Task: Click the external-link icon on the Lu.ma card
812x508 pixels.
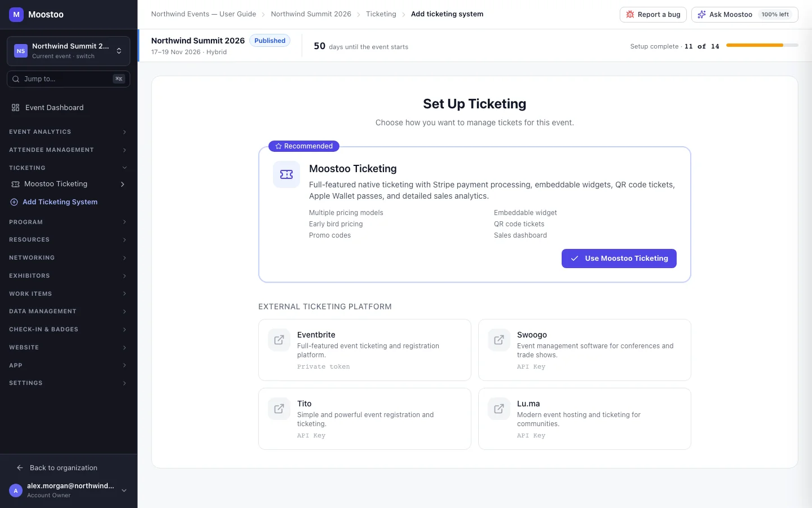Action: click(x=499, y=409)
